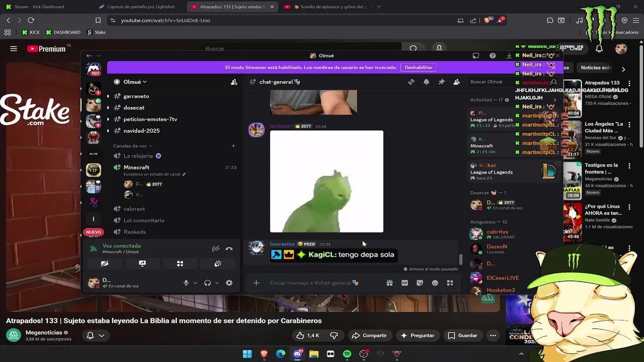644x362 pixels.
Task: Toggle member list icon in Discord header
Action: (x=457, y=82)
